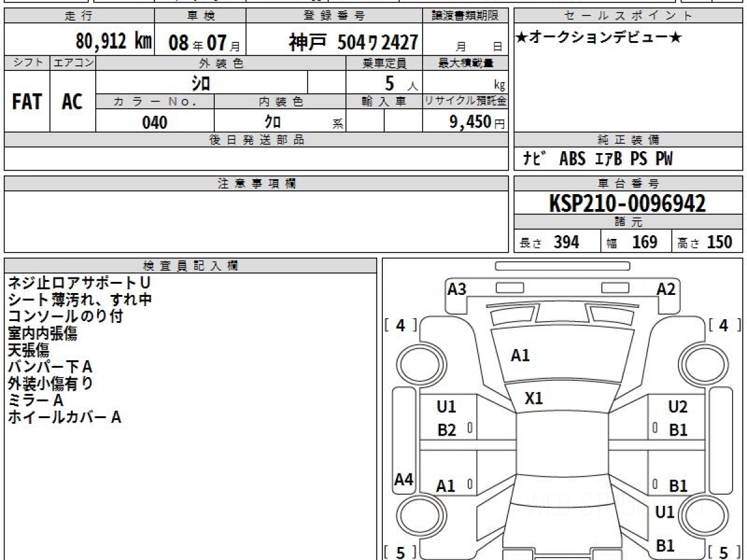Select the chassis number KSP210-0096942

(627, 203)
